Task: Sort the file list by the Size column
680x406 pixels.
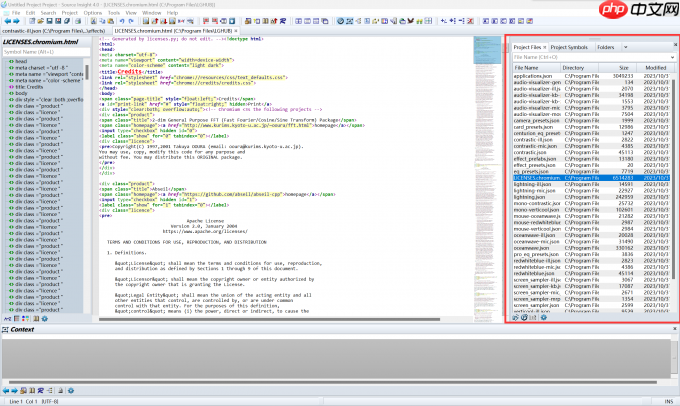Action: 622,67
